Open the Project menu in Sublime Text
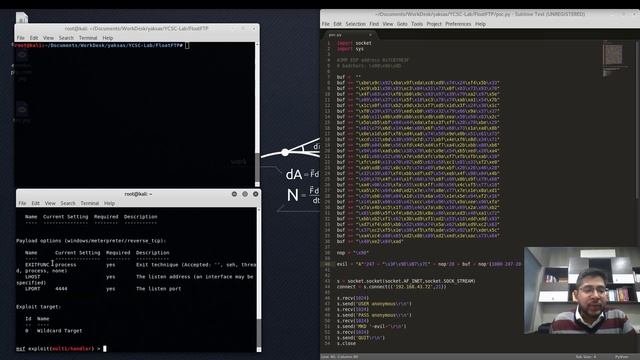 click(434, 24)
